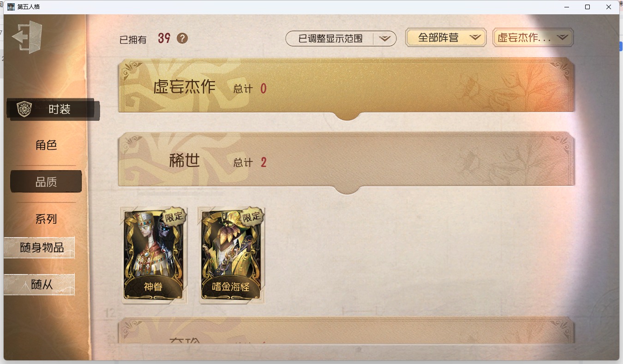Select the 时装 costume tab
The image size is (623, 364).
tap(54, 109)
